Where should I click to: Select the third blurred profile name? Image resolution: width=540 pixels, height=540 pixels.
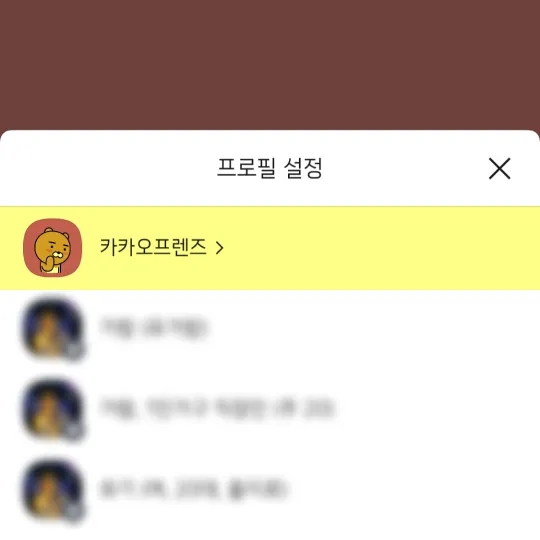[x=193, y=488]
